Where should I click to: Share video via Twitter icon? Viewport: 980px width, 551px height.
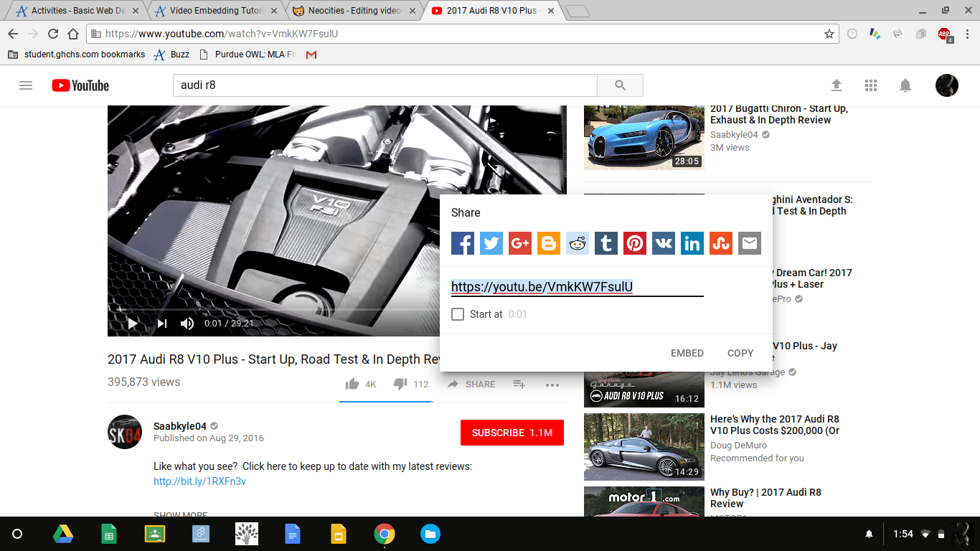(x=491, y=243)
